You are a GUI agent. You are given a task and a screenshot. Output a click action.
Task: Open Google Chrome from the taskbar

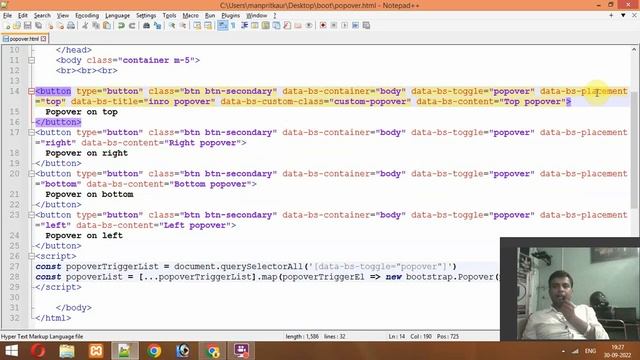tap(154, 351)
